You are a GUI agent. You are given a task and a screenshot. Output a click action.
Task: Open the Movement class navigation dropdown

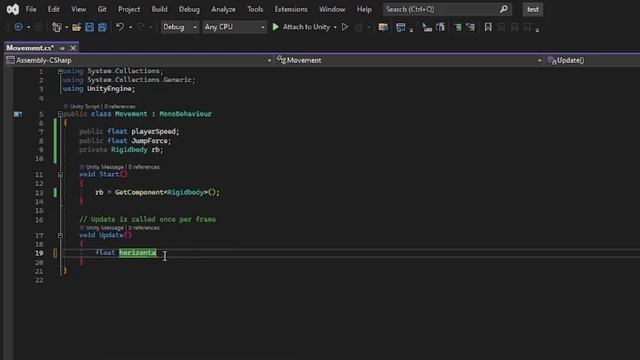[409, 60]
